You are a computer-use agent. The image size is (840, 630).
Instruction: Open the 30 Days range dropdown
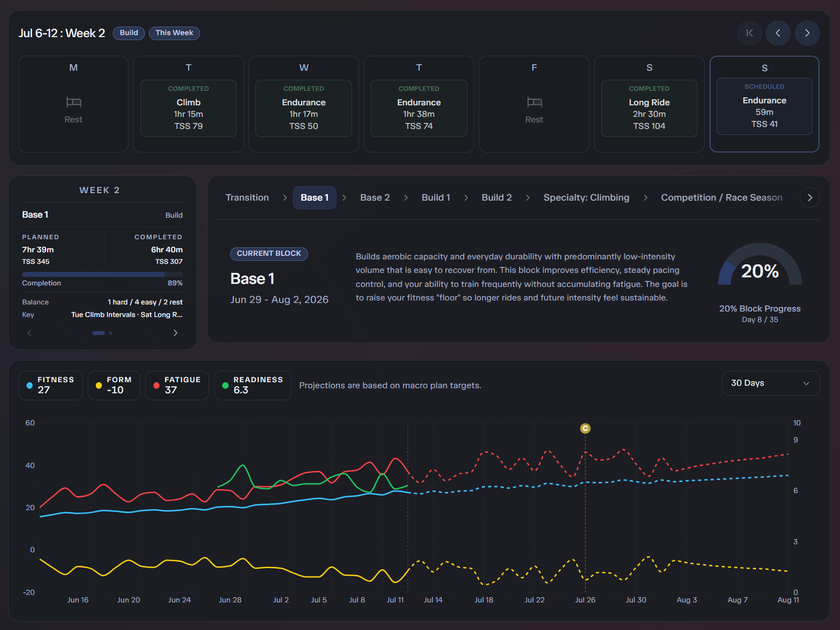point(771,383)
